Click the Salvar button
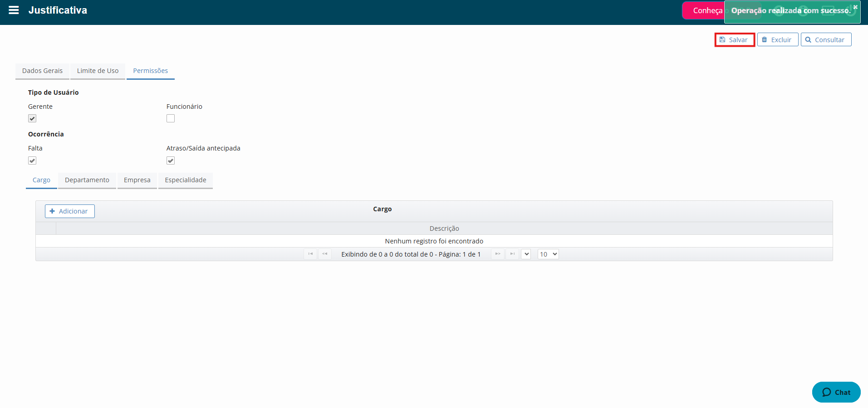This screenshot has height=408, width=868. click(x=735, y=40)
